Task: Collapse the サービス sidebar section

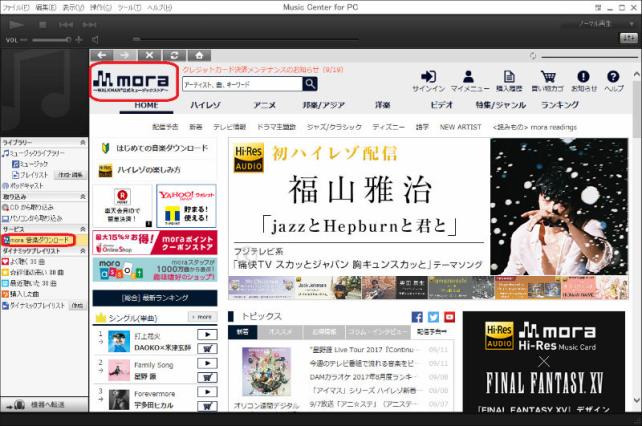Action: tap(83, 229)
